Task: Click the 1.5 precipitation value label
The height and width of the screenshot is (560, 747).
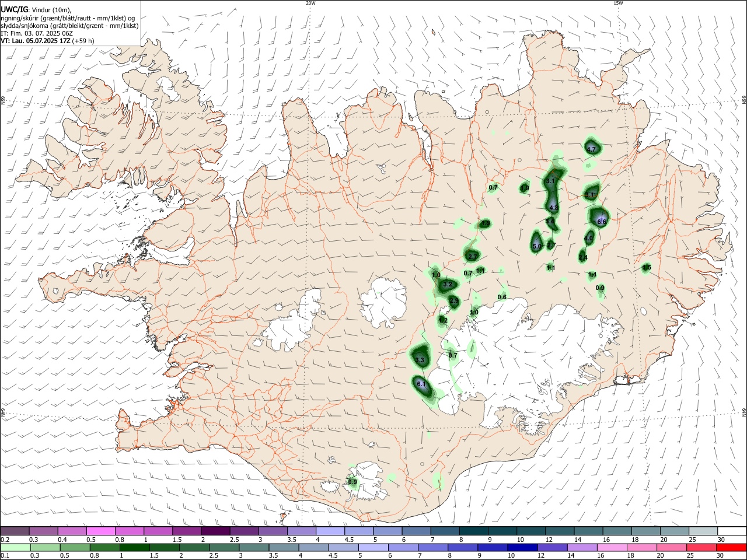Action: (647, 268)
